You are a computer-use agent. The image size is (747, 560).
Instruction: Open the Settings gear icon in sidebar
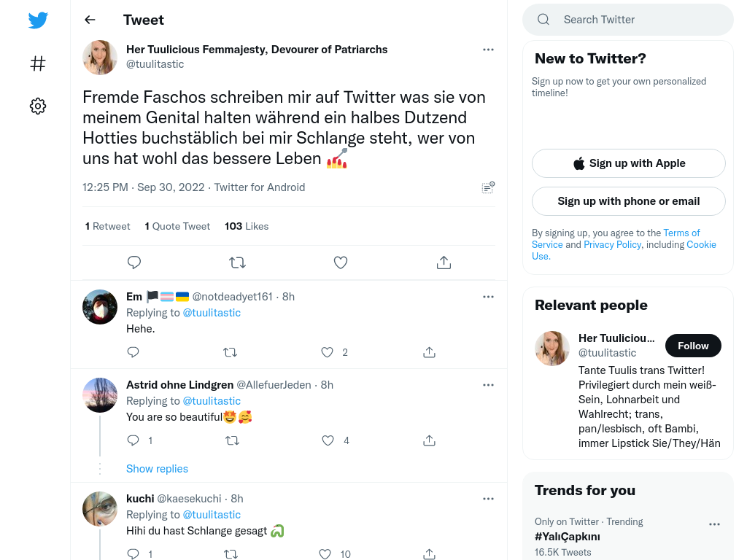click(x=38, y=106)
